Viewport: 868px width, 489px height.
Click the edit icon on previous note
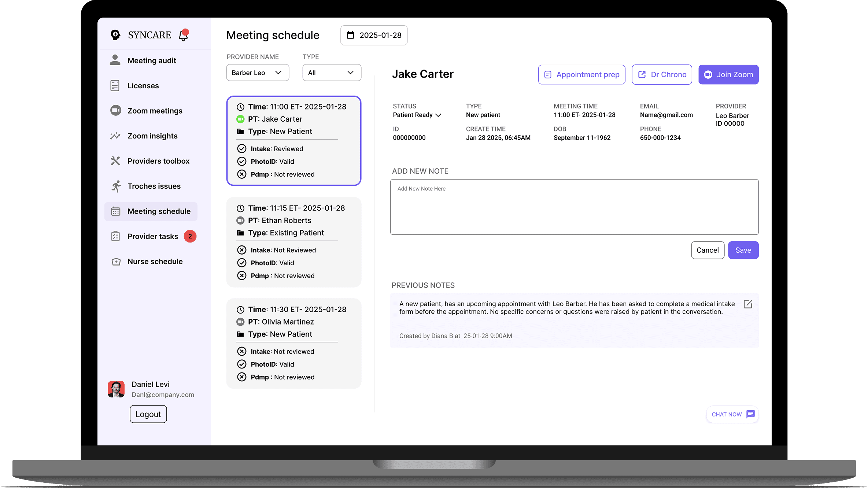click(748, 304)
